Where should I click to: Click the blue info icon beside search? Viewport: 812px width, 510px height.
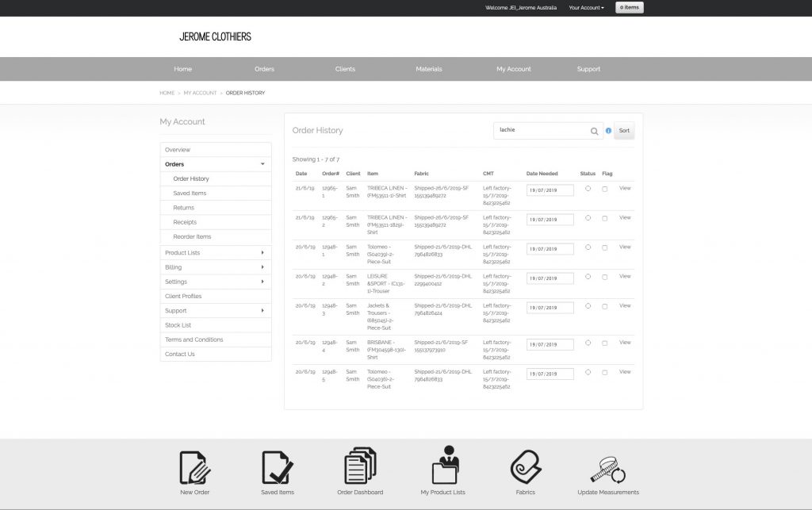(608, 131)
